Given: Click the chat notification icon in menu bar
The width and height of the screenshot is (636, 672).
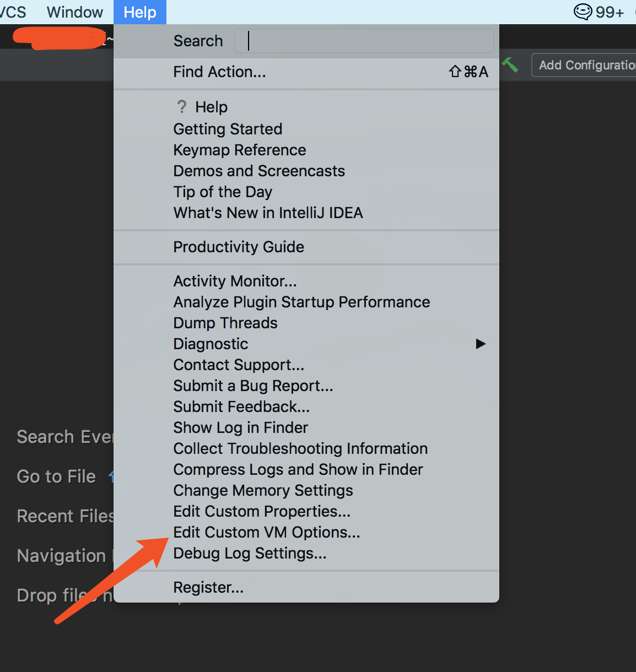Looking at the screenshot, I should (583, 12).
